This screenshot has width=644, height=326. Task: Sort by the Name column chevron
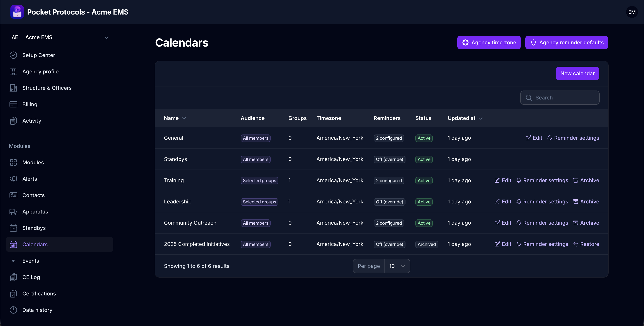[184, 118]
